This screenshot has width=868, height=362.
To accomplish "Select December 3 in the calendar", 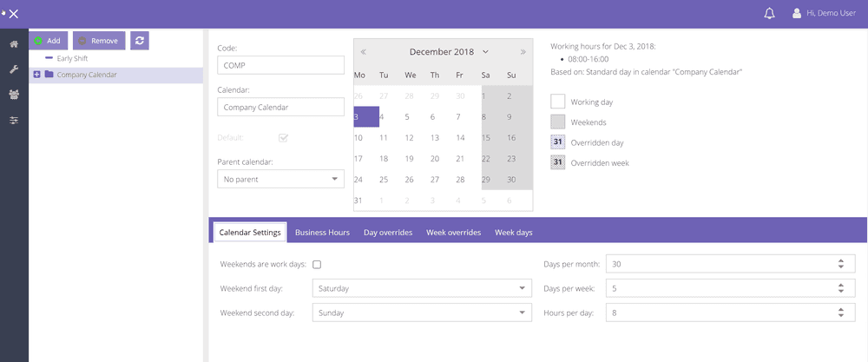I will pos(366,117).
